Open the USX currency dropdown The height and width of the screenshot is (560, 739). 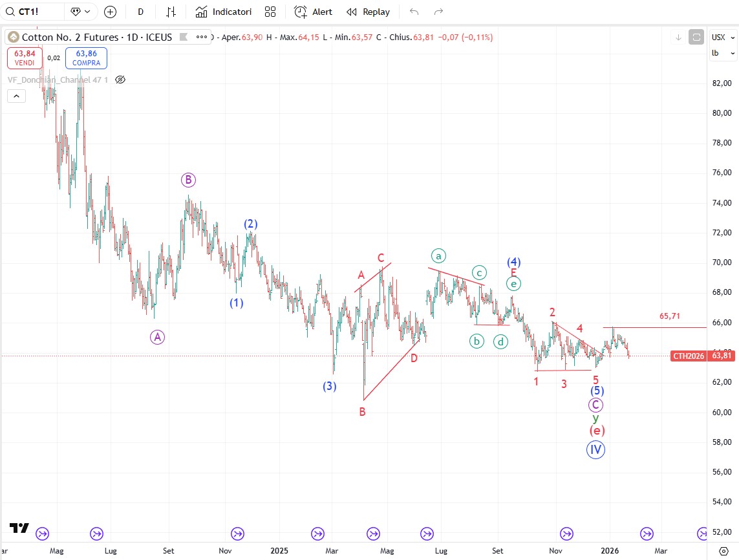(723, 37)
